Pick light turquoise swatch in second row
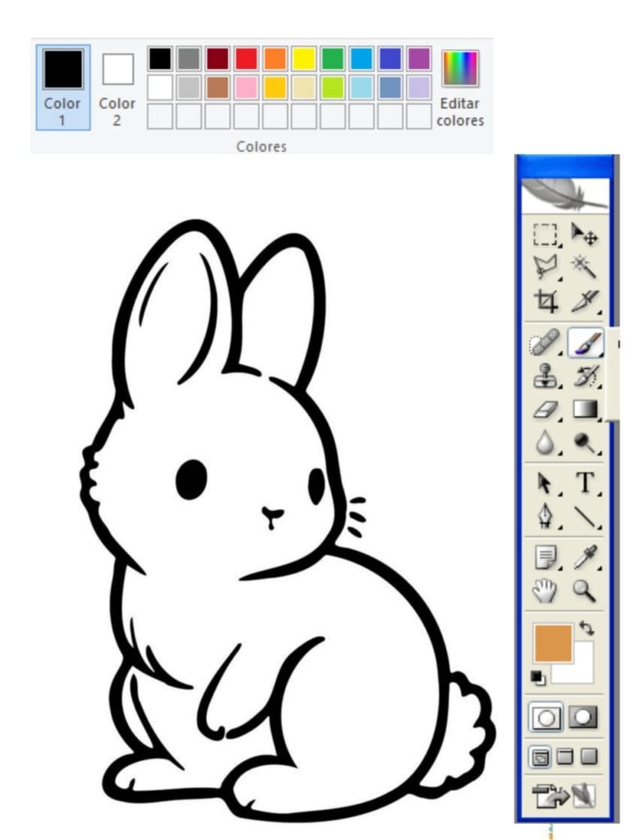 [362, 87]
